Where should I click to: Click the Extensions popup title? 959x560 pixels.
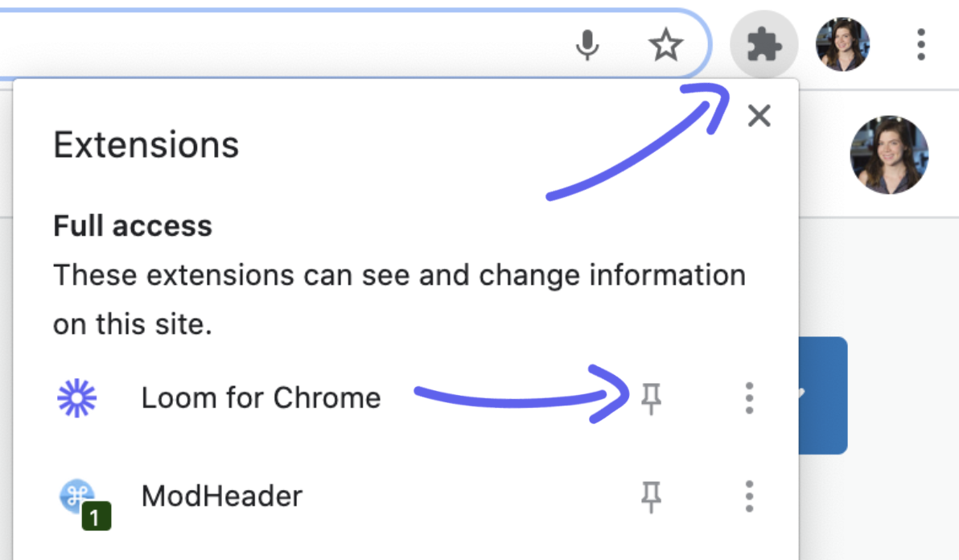click(x=146, y=146)
